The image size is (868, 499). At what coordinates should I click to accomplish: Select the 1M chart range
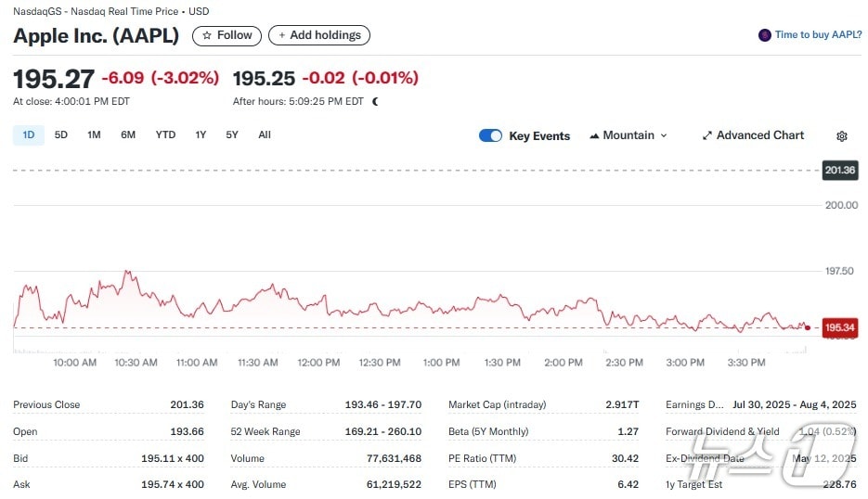(x=94, y=134)
